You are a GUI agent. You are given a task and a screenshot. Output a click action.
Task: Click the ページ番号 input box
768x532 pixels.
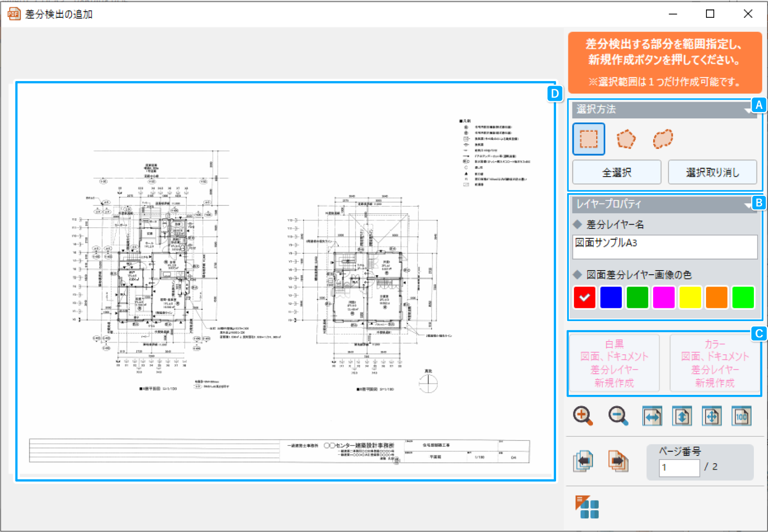click(x=679, y=468)
